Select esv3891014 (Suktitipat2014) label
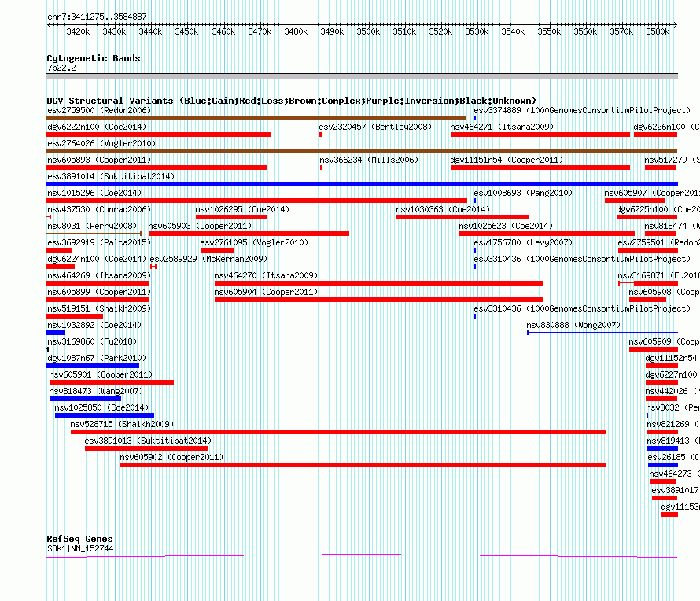 [111, 176]
